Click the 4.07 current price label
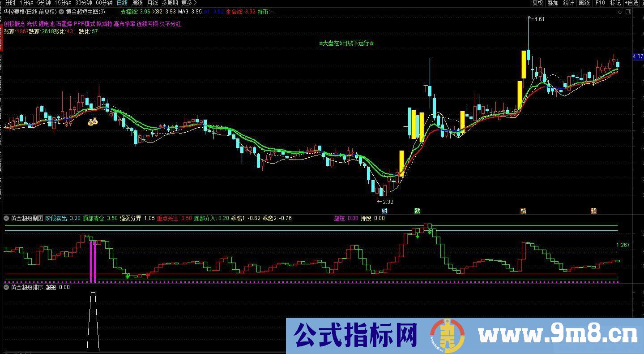644x354 pixels. pos(638,56)
